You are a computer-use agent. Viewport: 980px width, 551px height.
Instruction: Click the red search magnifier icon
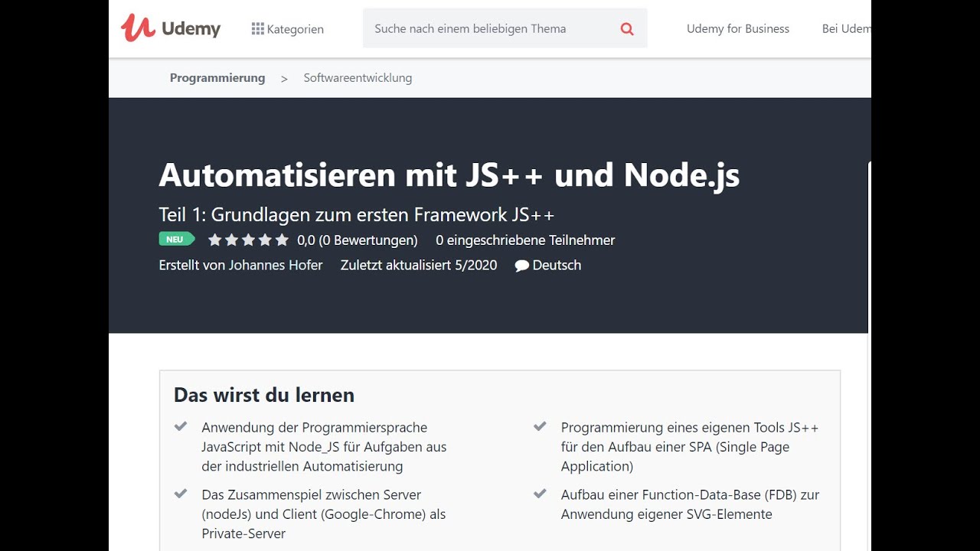(x=627, y=29)
